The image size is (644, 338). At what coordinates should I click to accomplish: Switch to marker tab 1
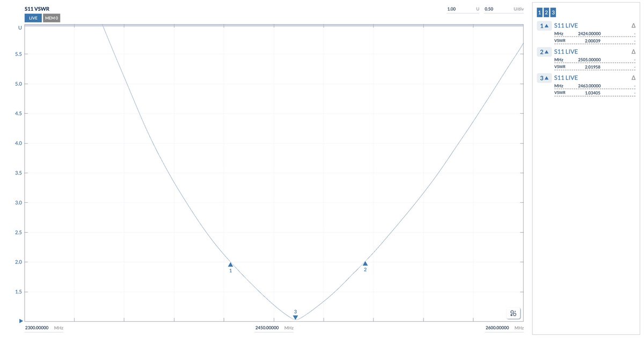539,12
